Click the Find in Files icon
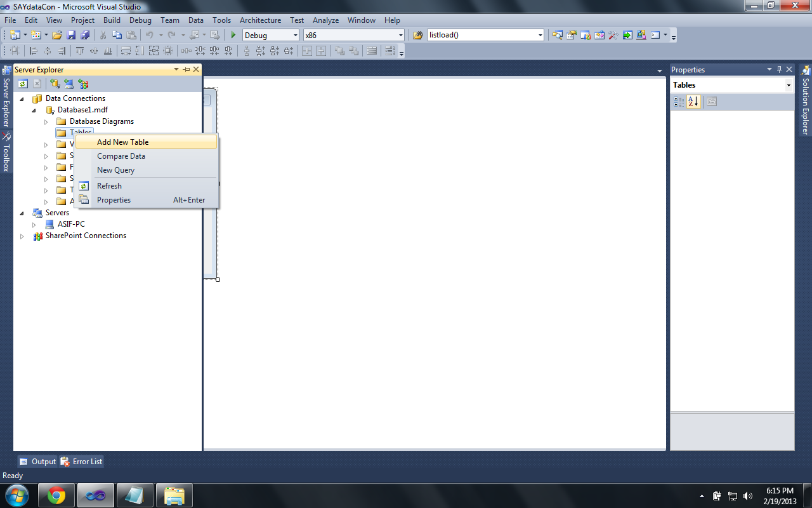812x508 pixels. (x=417, y=35)
